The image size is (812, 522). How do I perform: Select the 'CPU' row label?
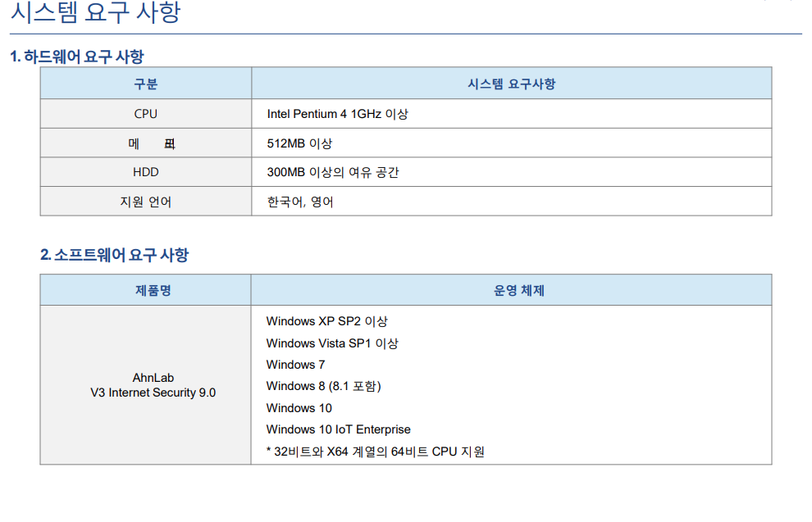(x=145, y=114)
